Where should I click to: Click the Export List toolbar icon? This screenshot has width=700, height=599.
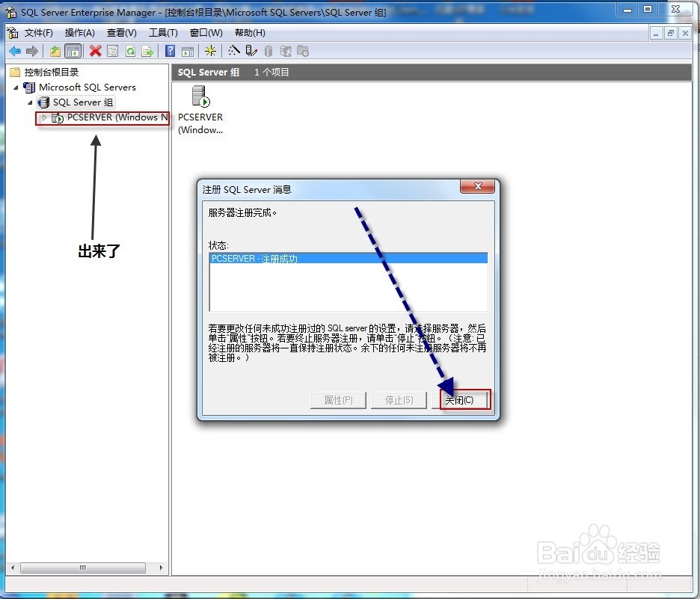coord(147,52)
